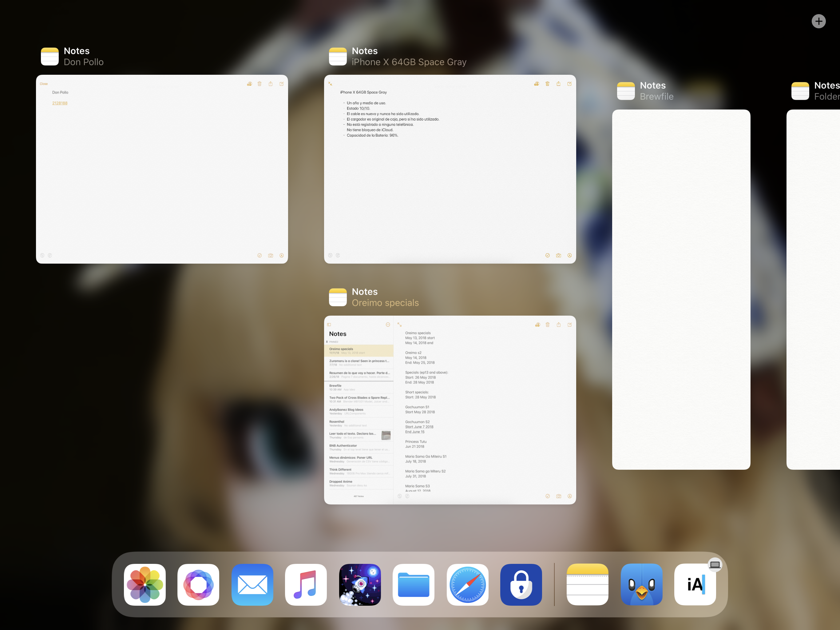Compose new note from Don Pollo window
Screen dimensions: 840x630
click(x=281, y=84)
